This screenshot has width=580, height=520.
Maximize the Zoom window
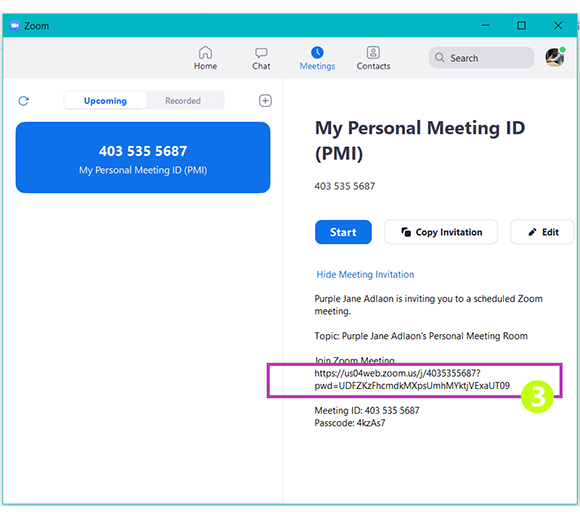pyautogui.click(x=521, y=26)
